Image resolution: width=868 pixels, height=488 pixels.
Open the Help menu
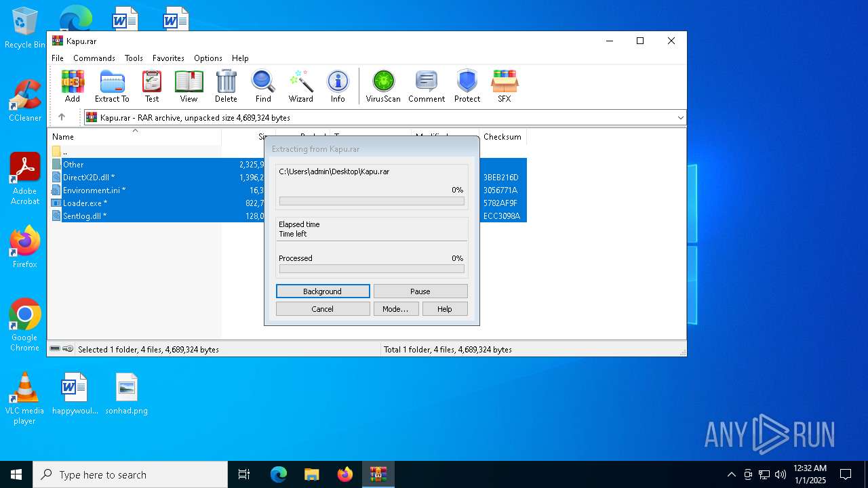point(240,58)
